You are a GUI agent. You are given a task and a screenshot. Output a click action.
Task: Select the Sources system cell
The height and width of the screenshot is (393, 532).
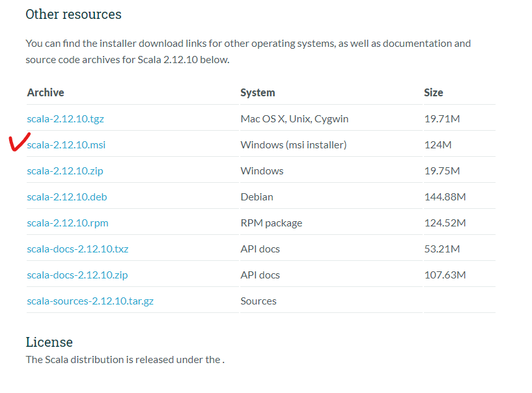tap(259, 301)
